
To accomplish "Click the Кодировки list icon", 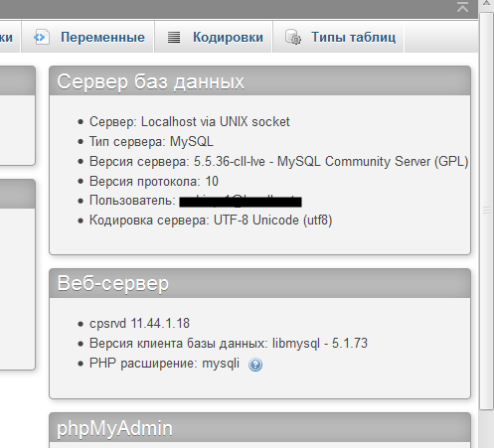I will pyautogui.click(x=174, y=37).
